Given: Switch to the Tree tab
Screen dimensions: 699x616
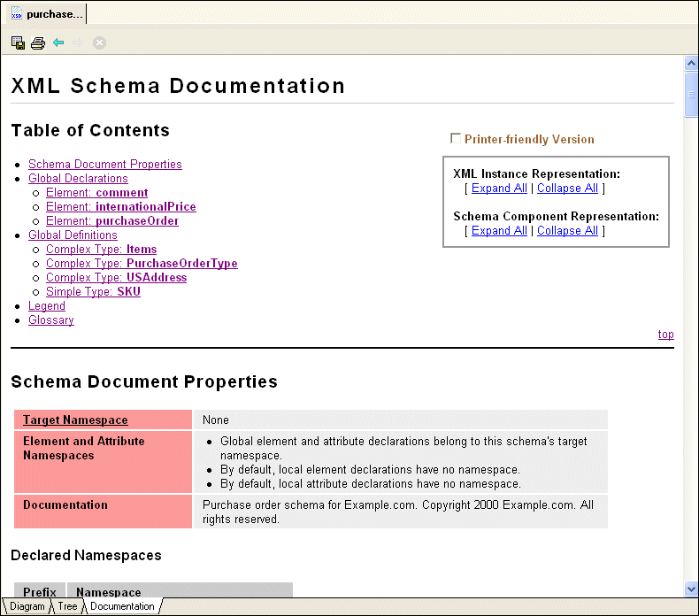Looking at the screenshot, I should [67, 607].
